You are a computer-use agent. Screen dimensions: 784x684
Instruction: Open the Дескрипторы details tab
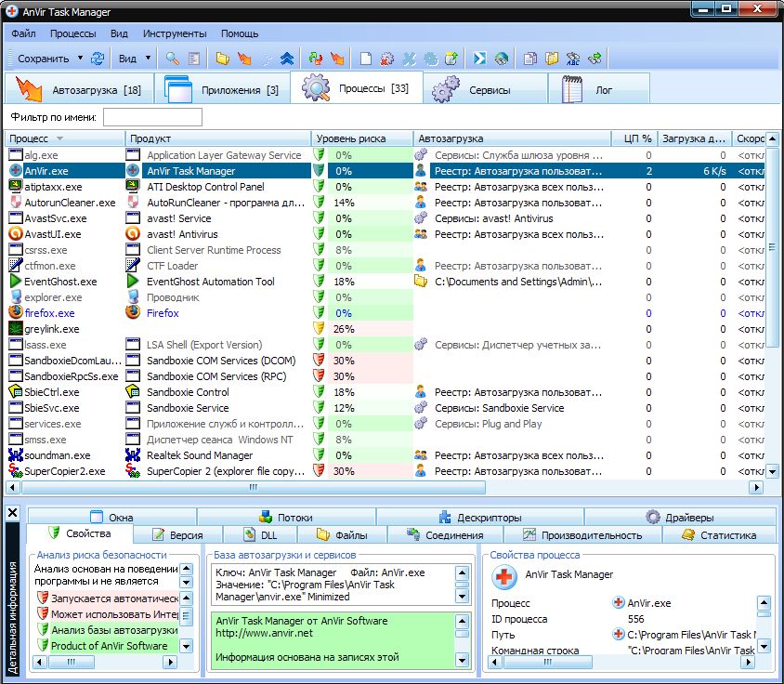[x=480, y=517]
